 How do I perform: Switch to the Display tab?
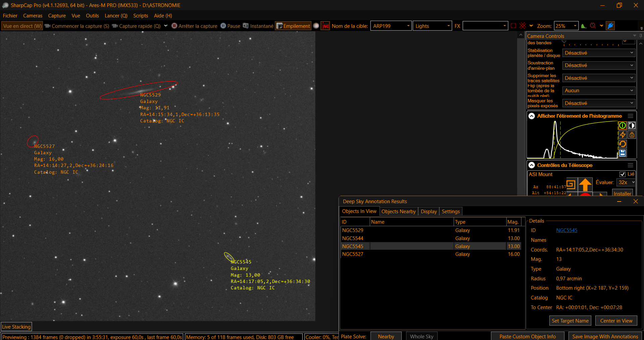(429, 212)
